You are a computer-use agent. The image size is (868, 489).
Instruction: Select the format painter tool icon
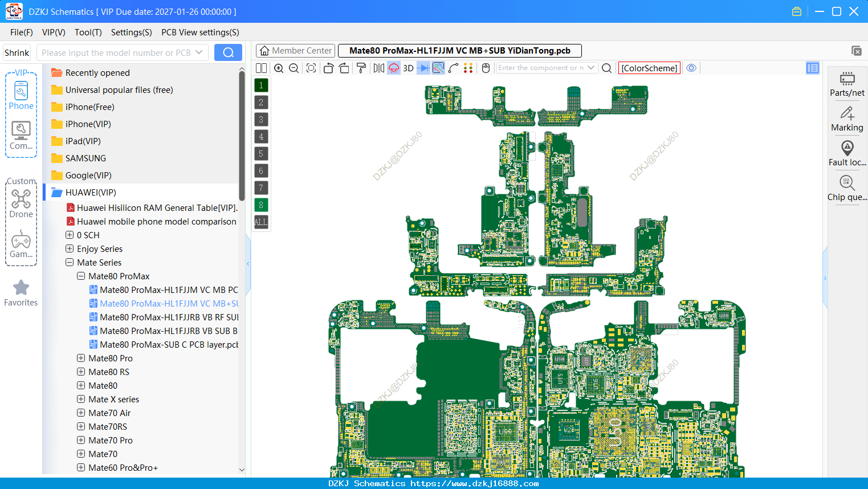pos(361,68)
